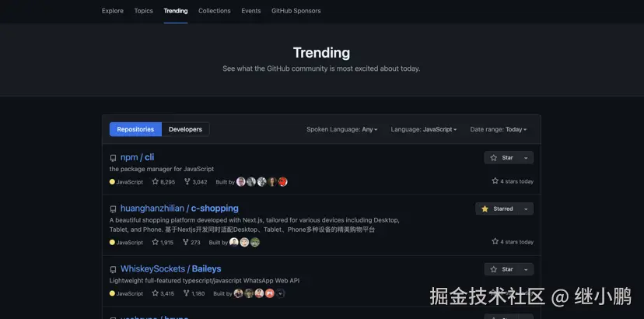
Task: Click the fork icon showing 3,042 forks
Action: coord(187,182)
